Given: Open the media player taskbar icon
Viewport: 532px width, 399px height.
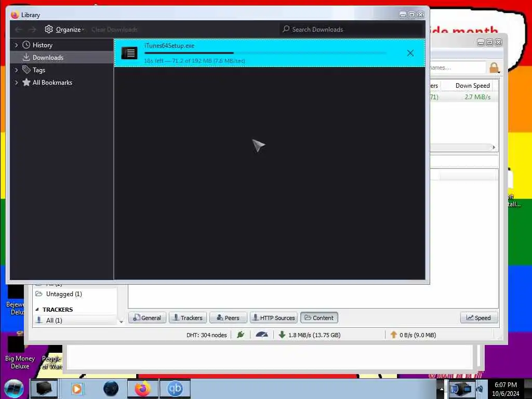Looking at the screenshot, I should pos(77,389).
